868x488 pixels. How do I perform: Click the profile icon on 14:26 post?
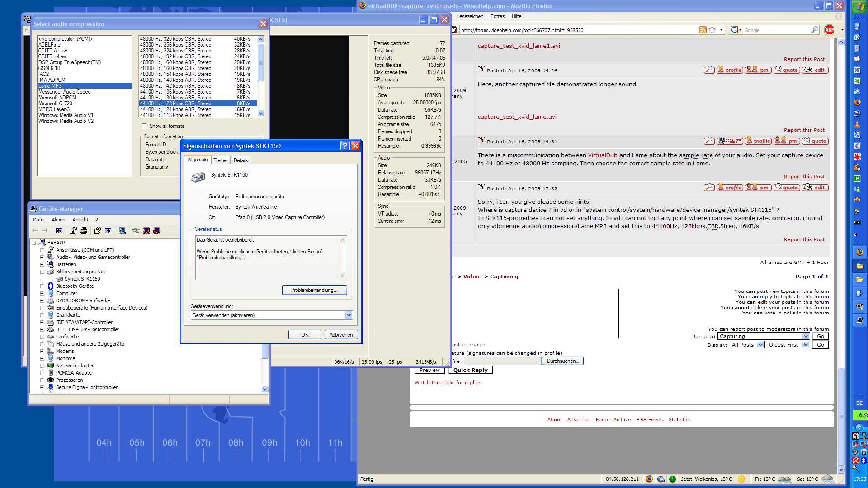pyautogui.click(x=730, y=70)
